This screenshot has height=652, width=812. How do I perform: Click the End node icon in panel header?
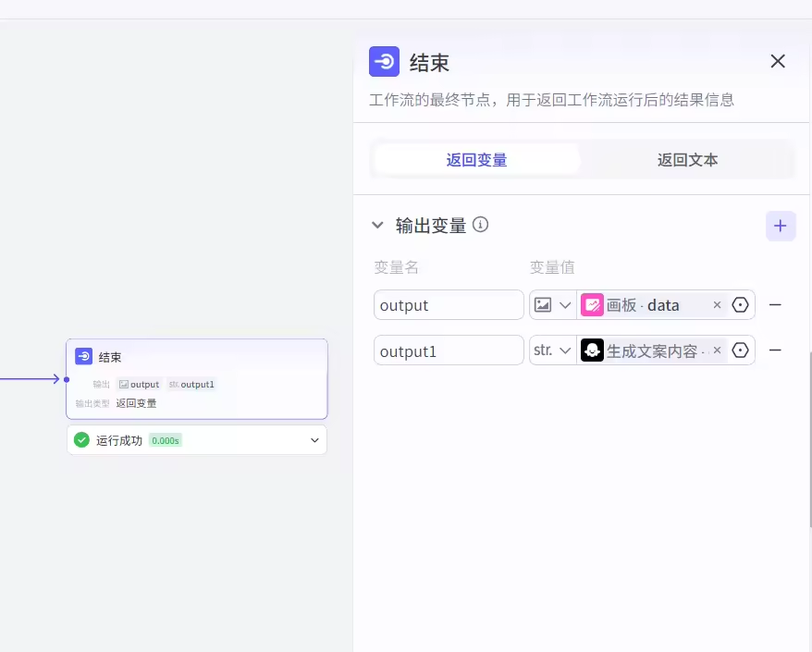pyautogui.click(x=384, y=62)
